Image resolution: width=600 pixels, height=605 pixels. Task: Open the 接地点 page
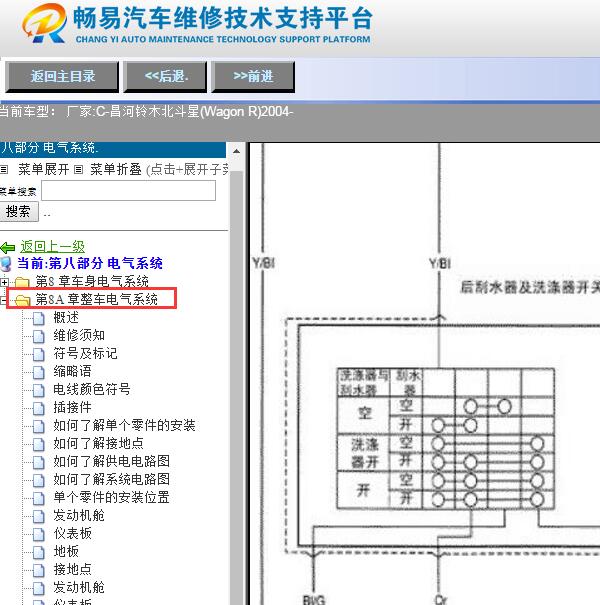(73, 570)
